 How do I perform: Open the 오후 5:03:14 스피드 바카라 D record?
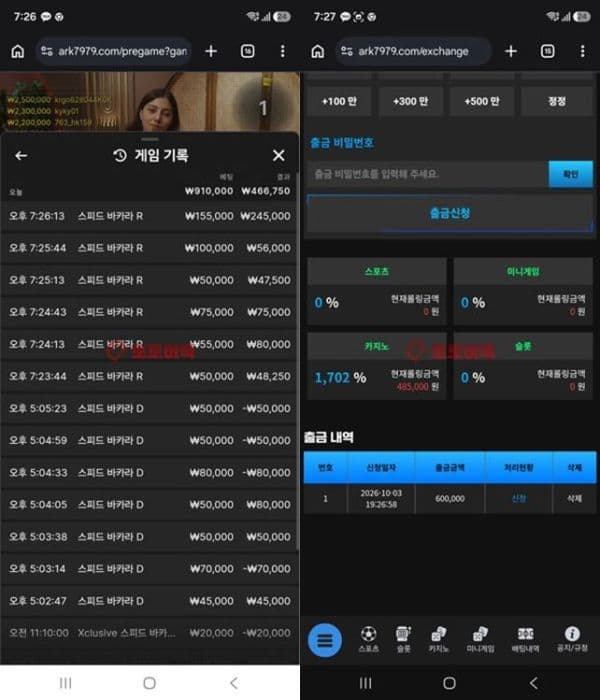[149, 569]
